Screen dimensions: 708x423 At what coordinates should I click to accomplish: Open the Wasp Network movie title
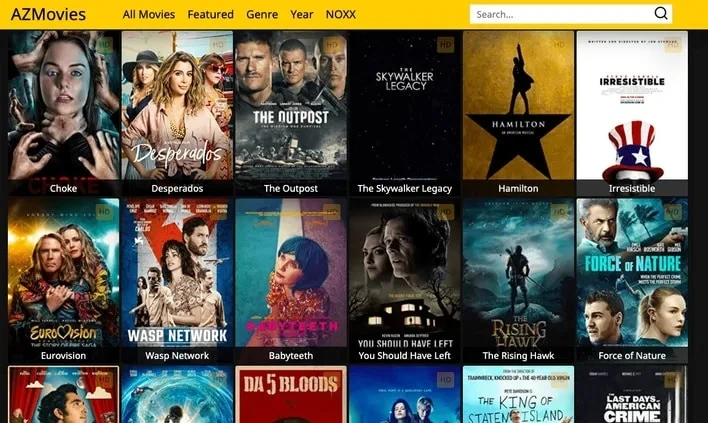click(177, 355)
